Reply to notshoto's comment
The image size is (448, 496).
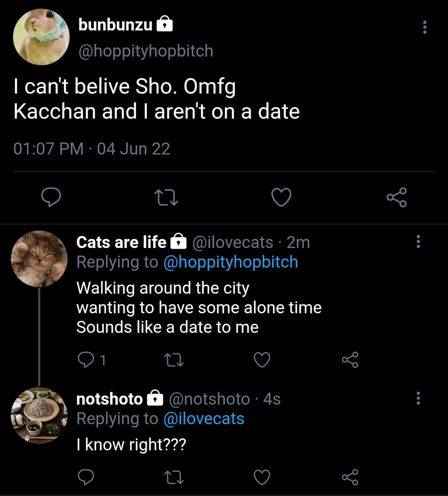[x=86, y=477]
